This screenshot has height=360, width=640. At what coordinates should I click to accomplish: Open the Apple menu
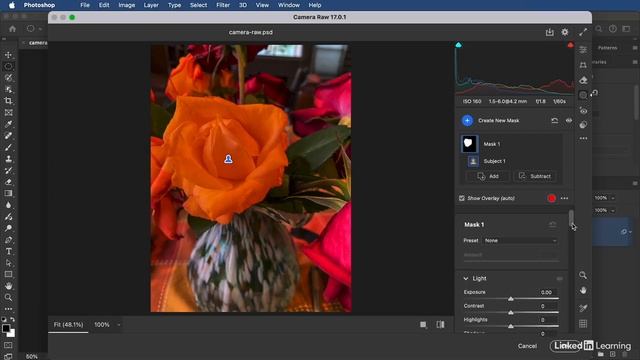click(x=12, y=5)
